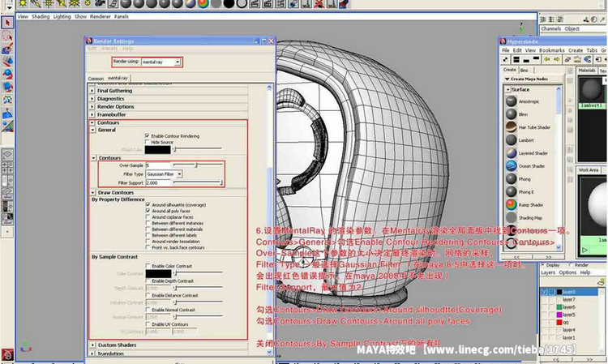Collapse the Draw Contours section
608x364 pixels.
[x=92, y=192]
